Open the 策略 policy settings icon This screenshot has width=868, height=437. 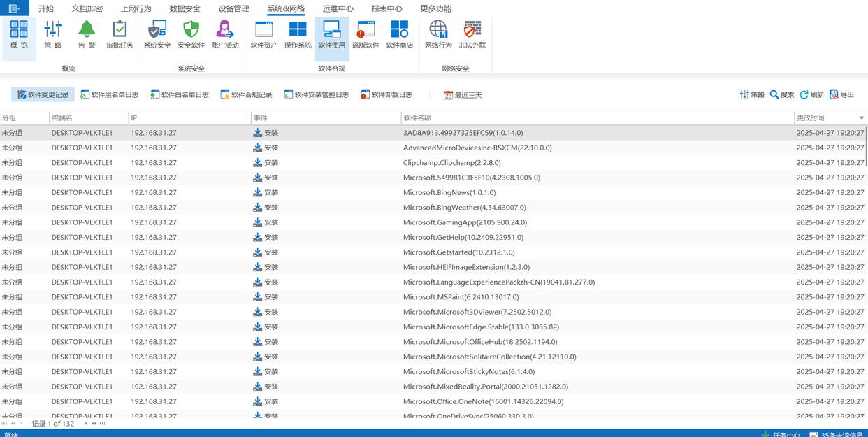pos(53,34)
